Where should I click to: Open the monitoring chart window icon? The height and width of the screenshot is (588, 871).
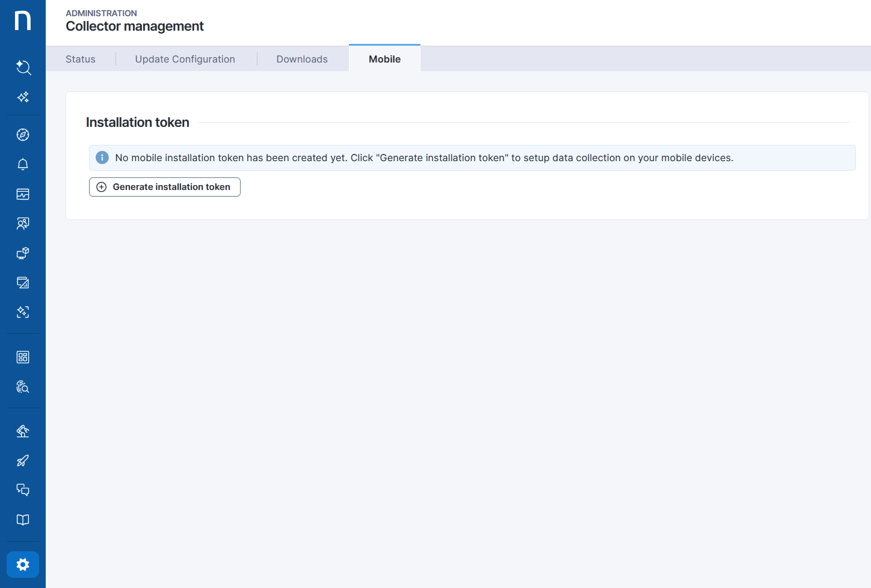(x=23, y=194)
